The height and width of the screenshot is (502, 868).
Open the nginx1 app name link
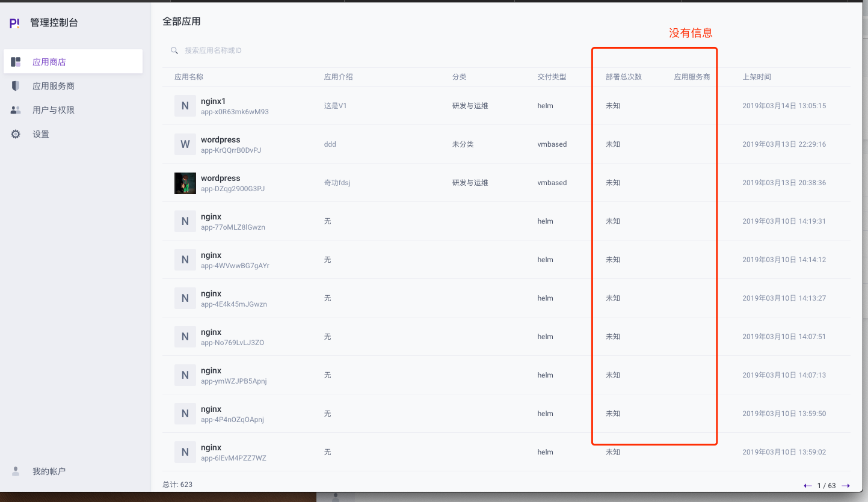pos(213,101)
